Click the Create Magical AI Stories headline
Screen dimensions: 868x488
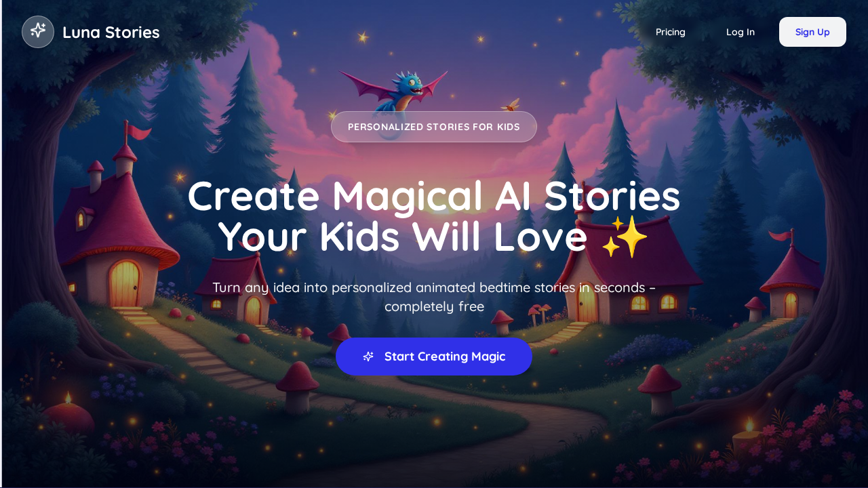coord(434,197)
